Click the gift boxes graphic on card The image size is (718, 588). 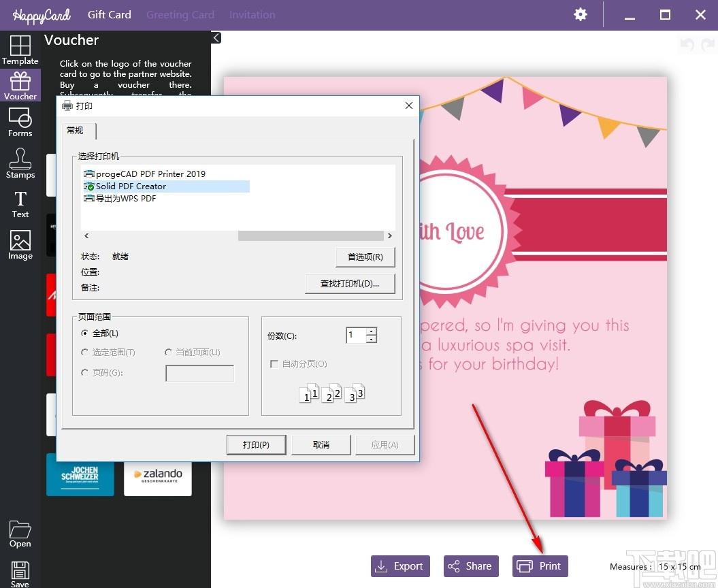[605, 459]
